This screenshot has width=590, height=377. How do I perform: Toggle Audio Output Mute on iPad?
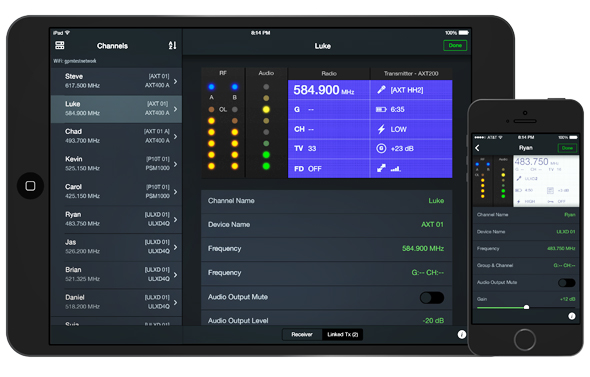point(432,298)
